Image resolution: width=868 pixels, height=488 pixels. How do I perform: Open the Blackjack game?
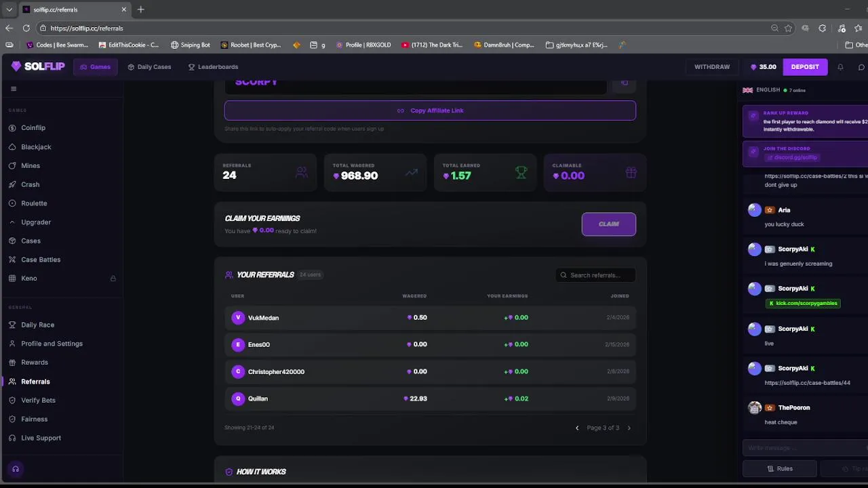point(36,146)
